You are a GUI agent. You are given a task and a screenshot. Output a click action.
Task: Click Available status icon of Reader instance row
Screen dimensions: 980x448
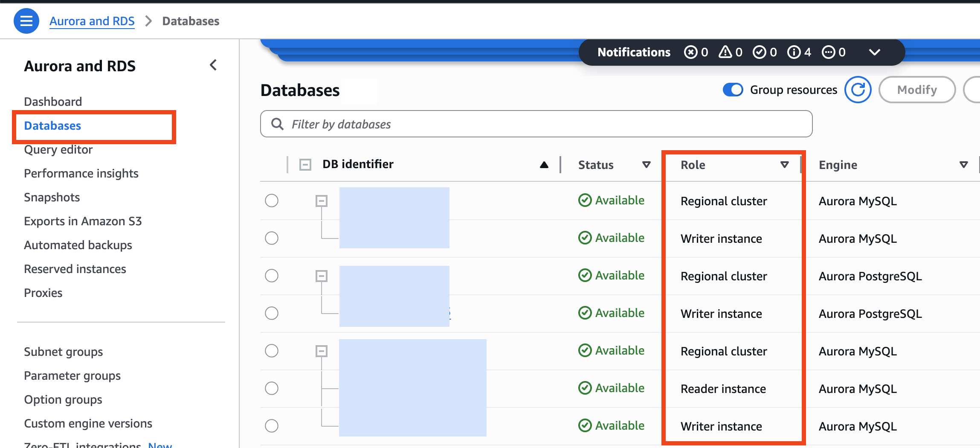click(x=585, y=388)
